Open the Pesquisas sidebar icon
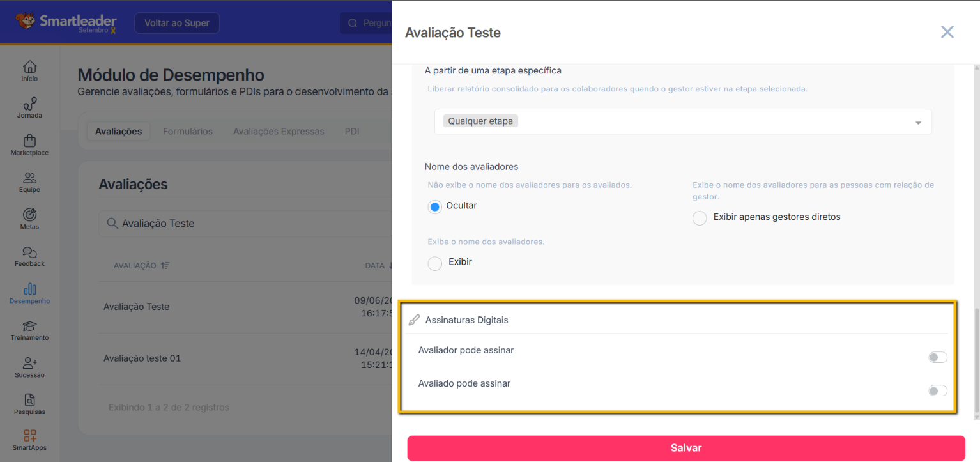 tap(29, 401)
